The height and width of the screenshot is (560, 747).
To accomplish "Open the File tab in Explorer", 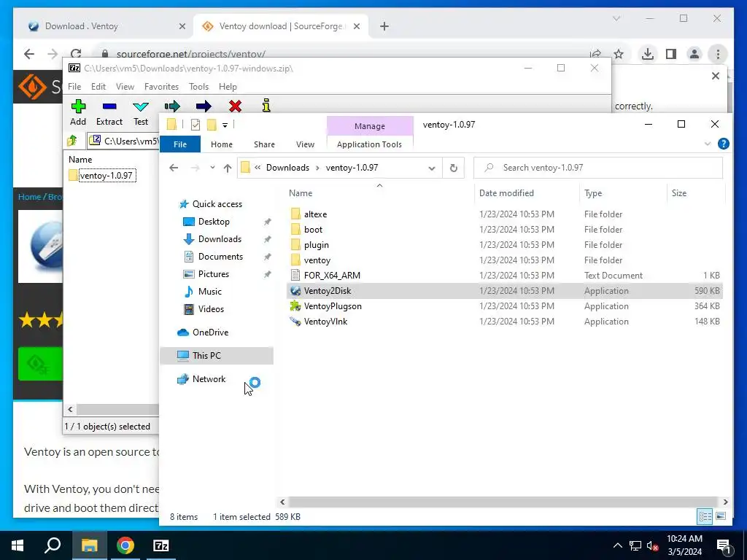I will point(180,144).
